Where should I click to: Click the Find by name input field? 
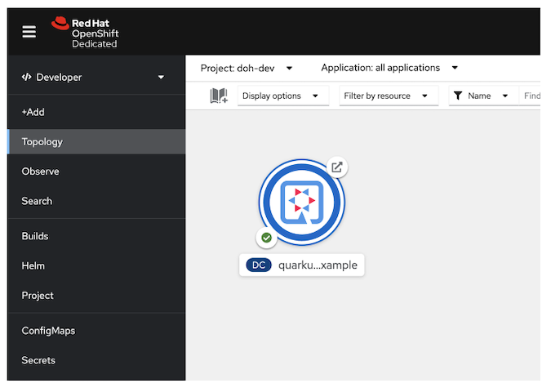coord(531,96)
